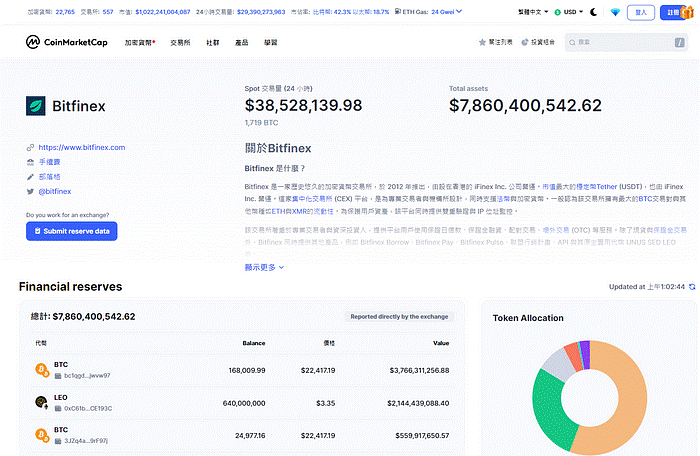Click the Log In button
The height and width of the screenshot is (456, 700).
(641, 13)
